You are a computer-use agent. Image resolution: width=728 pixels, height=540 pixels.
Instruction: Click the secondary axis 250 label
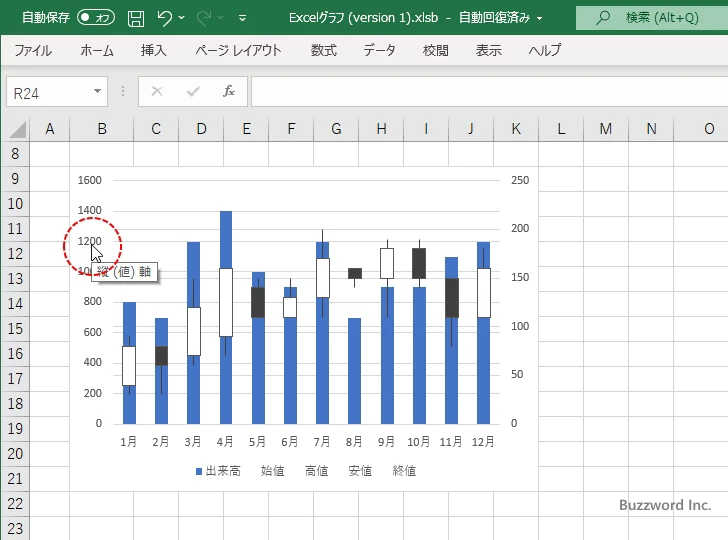click(520, 180)
